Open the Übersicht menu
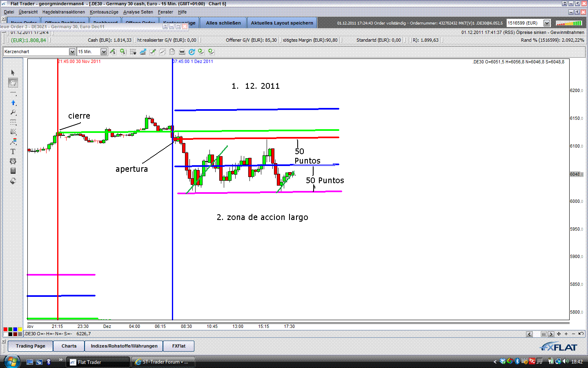 [x=28, y=12]
